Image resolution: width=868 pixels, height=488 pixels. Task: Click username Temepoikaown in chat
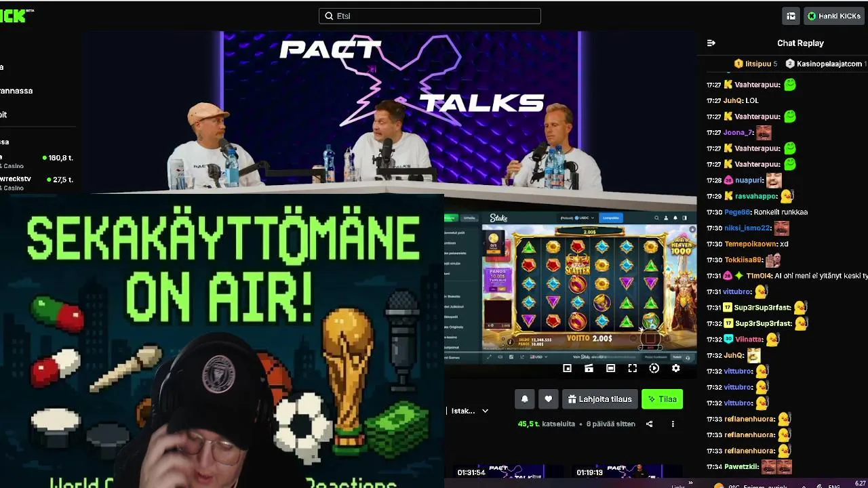point(750,244)
